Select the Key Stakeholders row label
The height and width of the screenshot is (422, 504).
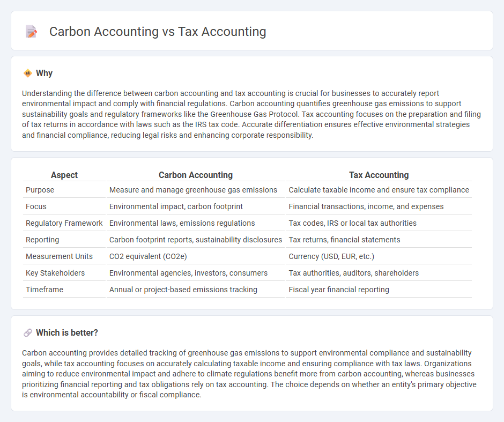[x=55, y=273]
